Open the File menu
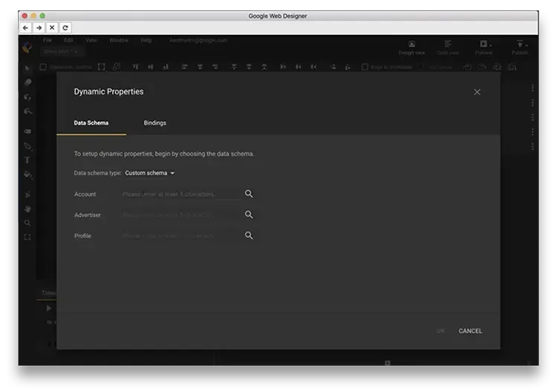This screenshot has width=557, height=392. click(48, 40)
